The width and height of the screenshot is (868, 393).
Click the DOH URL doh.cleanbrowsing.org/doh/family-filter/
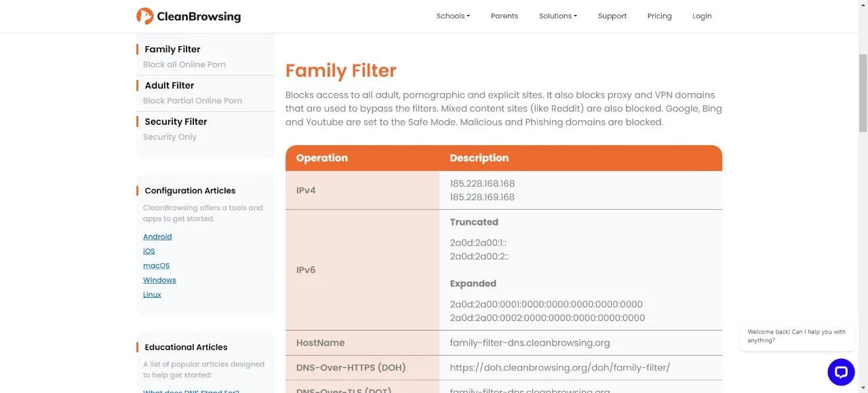coord(559,368)
